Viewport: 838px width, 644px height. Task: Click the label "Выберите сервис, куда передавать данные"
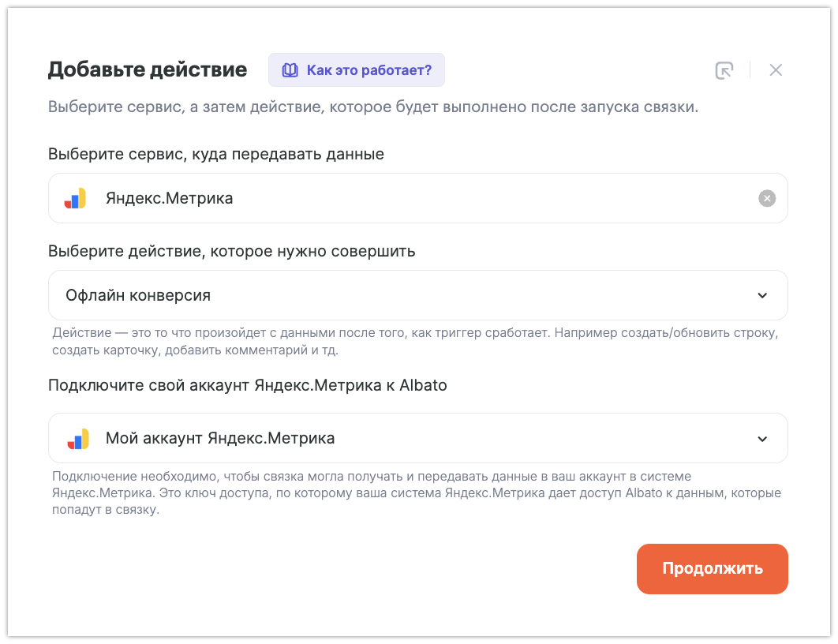click(x=216, y=154)
